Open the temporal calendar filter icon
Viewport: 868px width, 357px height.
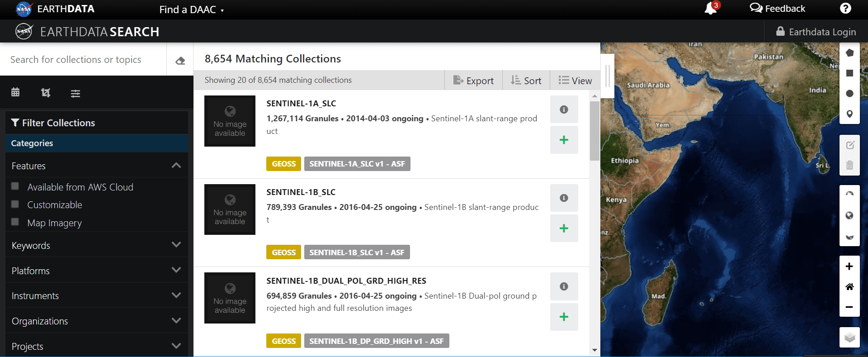pyautogui.click(x=15, y=92)
